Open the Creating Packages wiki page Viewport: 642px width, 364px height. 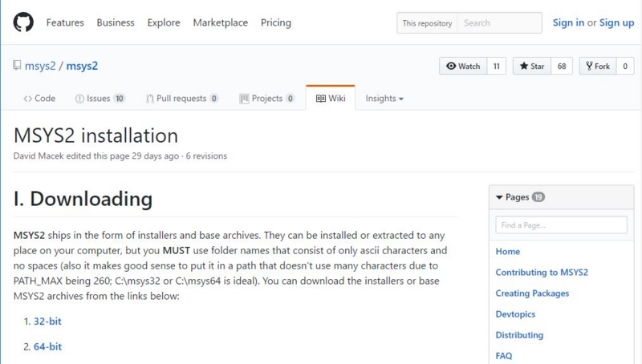(532, 293)
